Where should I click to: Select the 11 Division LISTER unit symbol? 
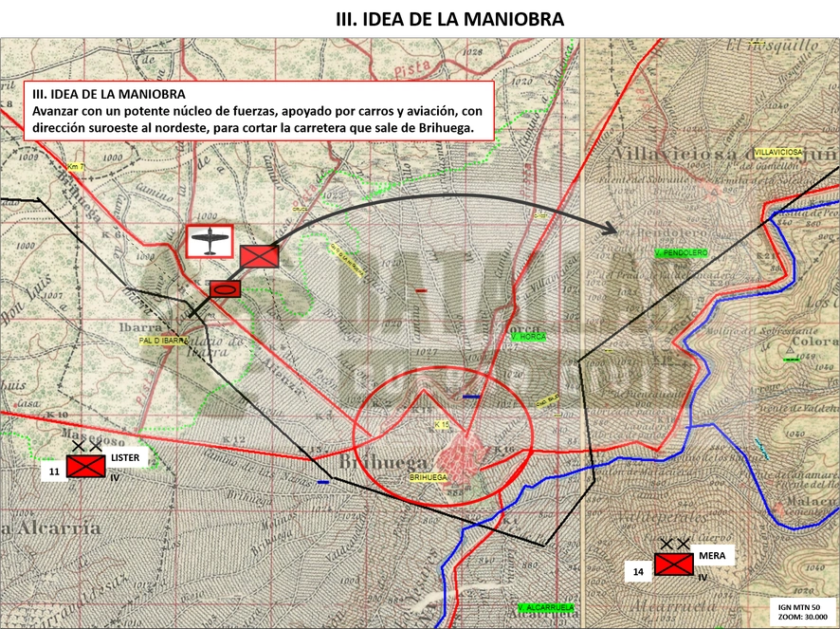(85, 466)
